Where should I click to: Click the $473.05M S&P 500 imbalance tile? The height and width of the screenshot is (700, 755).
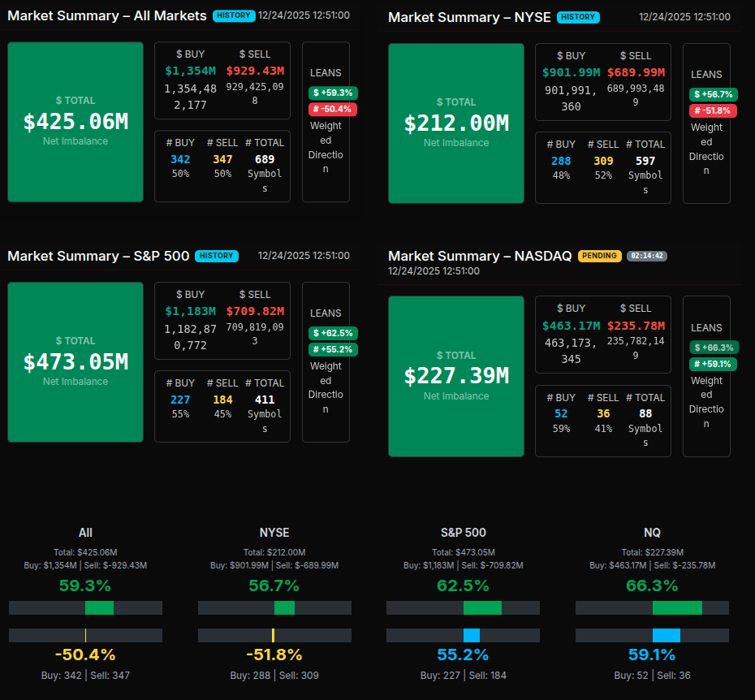coord(75,362)
